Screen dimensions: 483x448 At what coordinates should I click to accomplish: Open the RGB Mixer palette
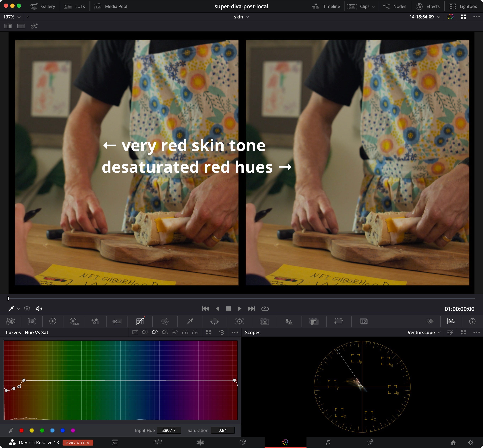(x=95, y=321)
